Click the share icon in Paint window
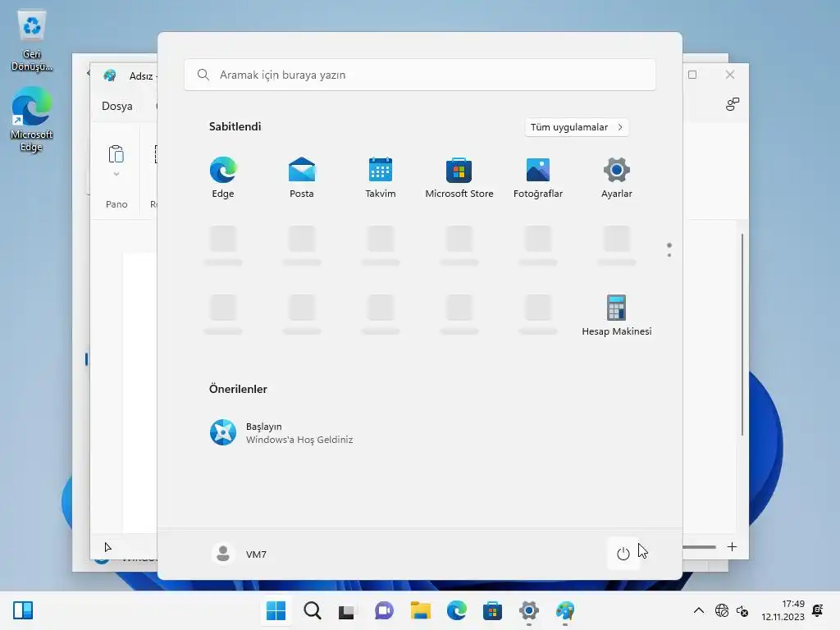This screenshot has height=630, width=840. point(732,104)
